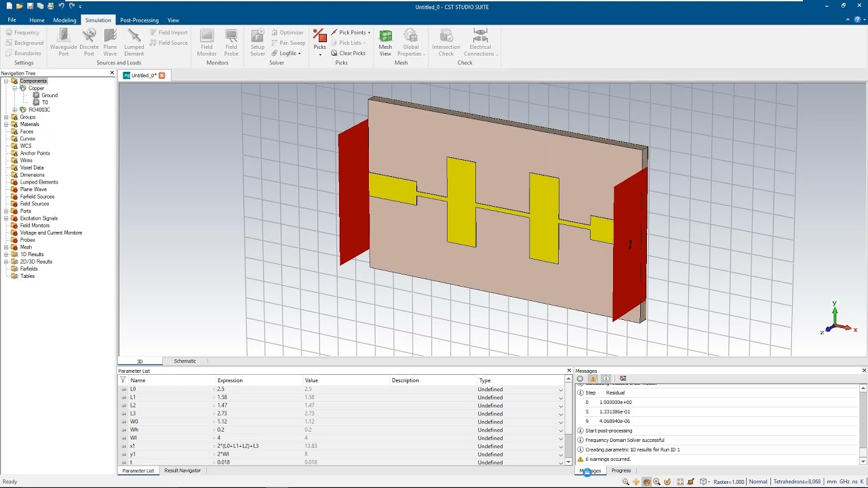Image resolution: width=868 pixels, height=488 pixels.
Task: Click the Boundaries settings button
Action: [x=24, y=54]
